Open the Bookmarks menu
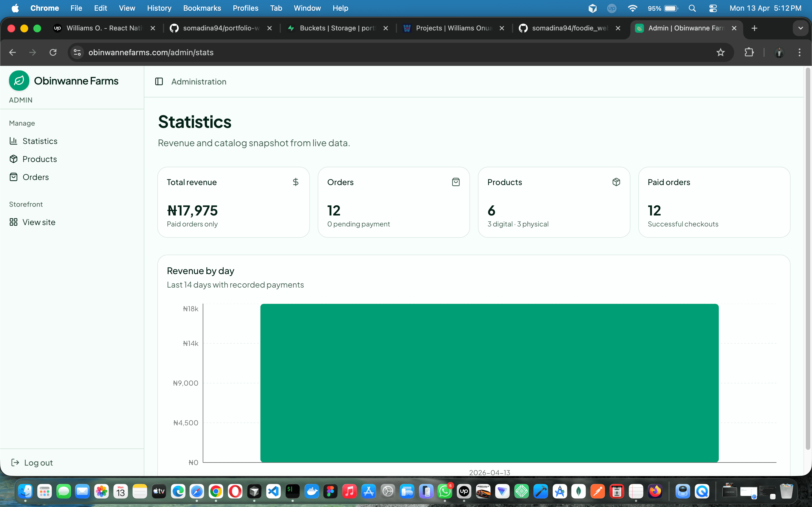Viewport: 812px width, 507px height. point(202,8)
